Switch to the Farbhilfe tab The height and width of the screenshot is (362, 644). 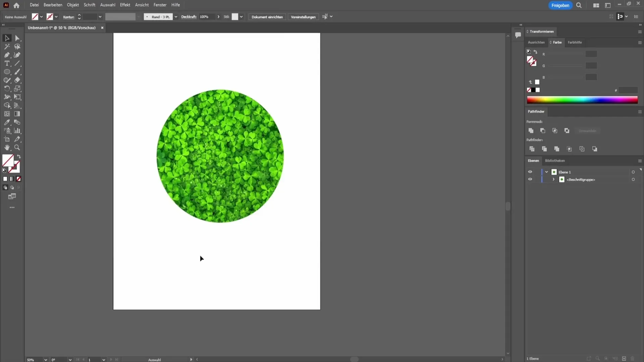click(x=575, y=42)
